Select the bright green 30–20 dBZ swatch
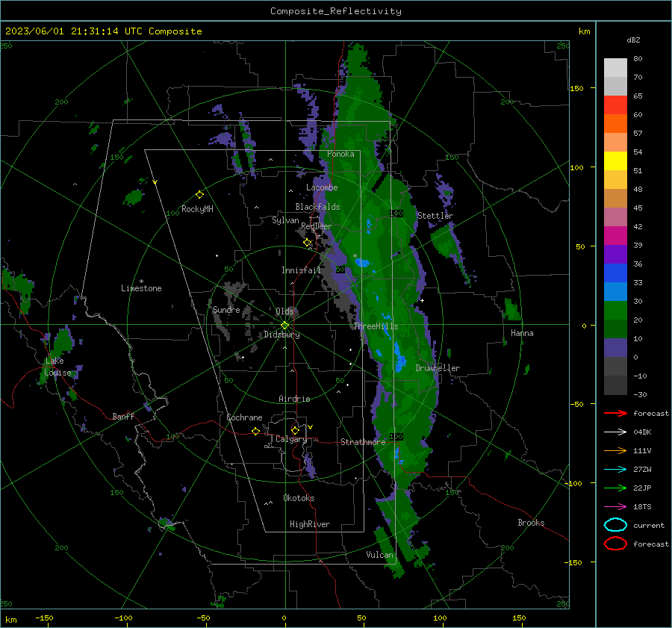Viewport: 672px width, 628px height. pos(615,311)
